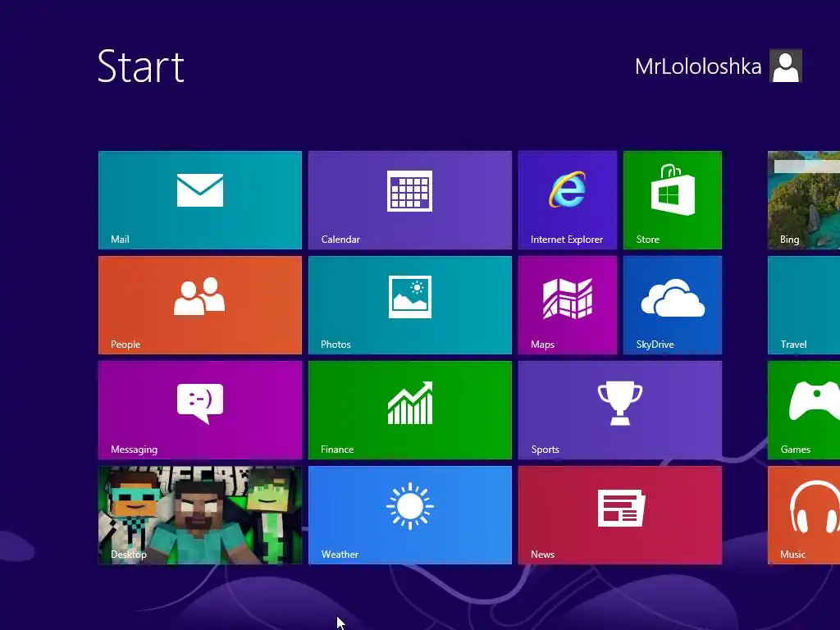Open the Desktop tile with Minecraft wallpaper
This screenshot has height=630, width=840.
(x=200, y=515)
